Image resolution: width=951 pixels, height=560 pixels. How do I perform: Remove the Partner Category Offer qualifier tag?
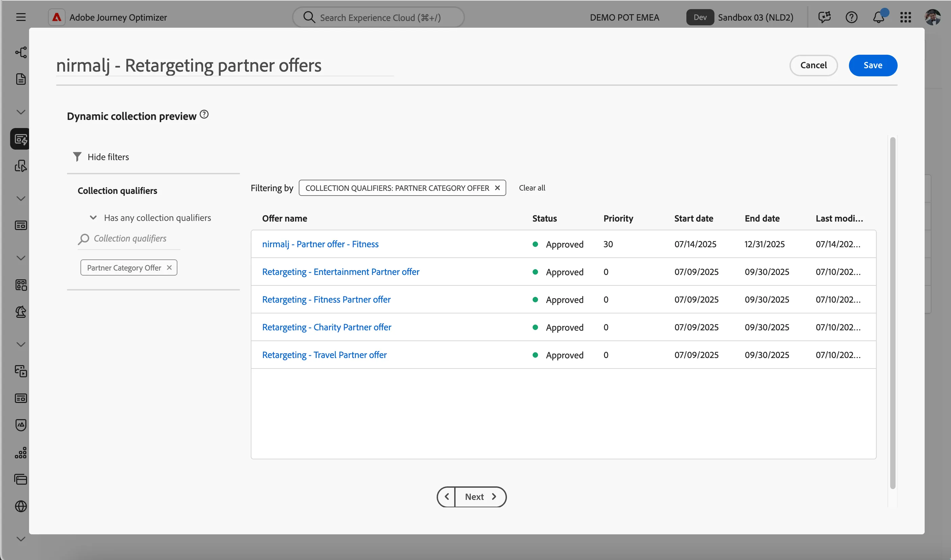169,268
